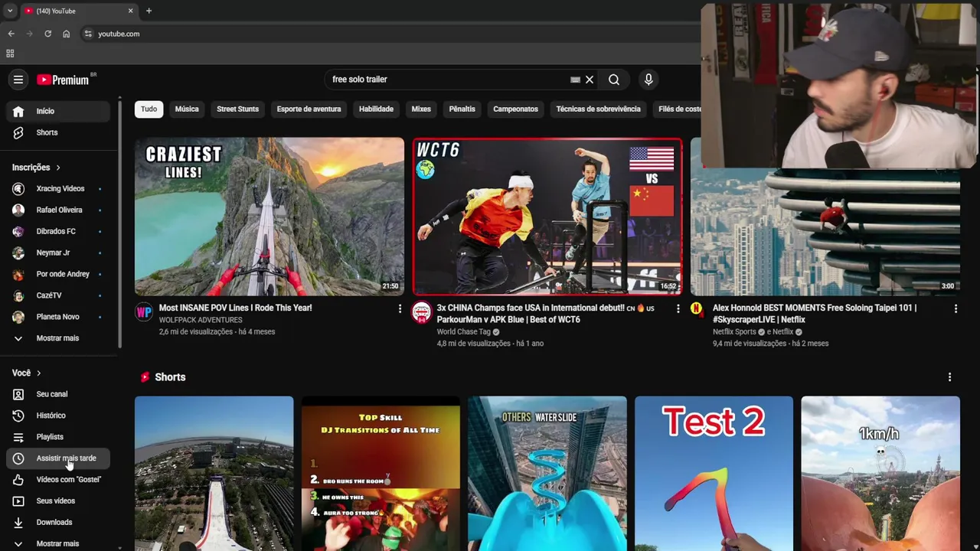Select the Mixes chip
The image size is (980, 551).
coord(421,109)
